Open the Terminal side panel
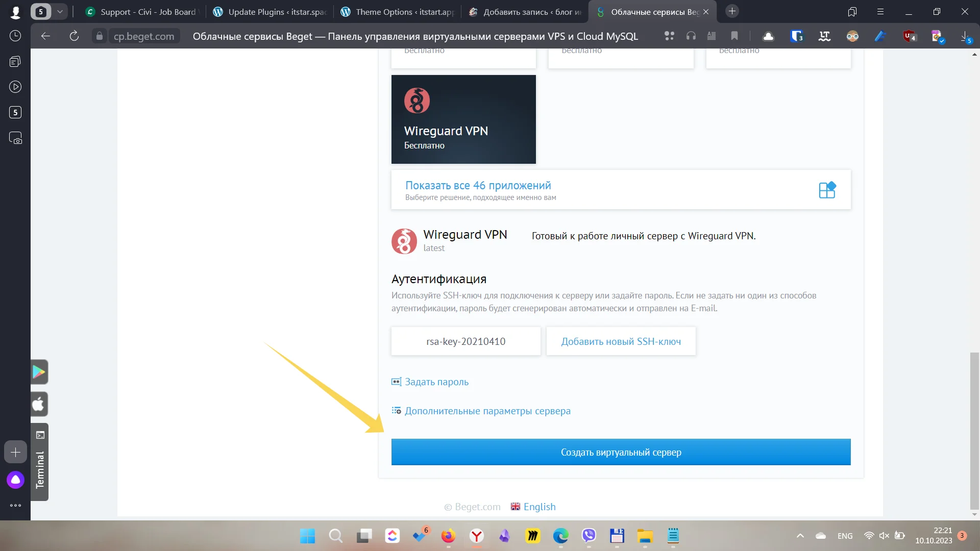 (39, 462)
